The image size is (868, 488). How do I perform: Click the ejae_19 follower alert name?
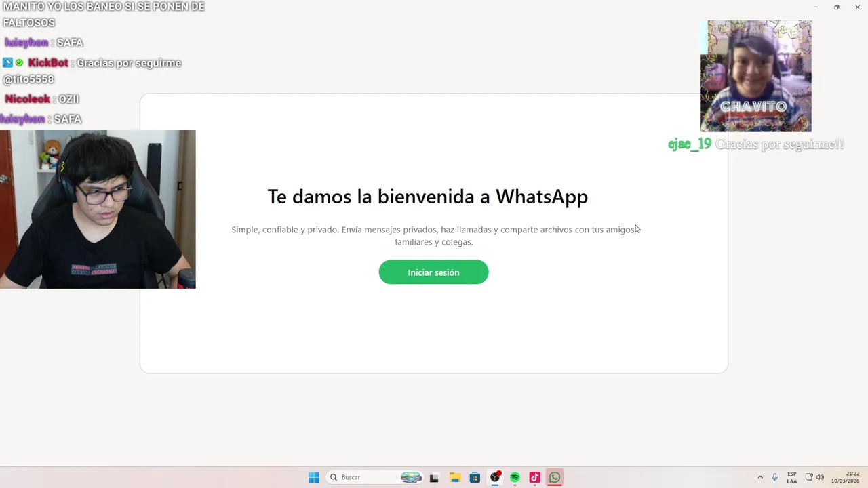690,144
